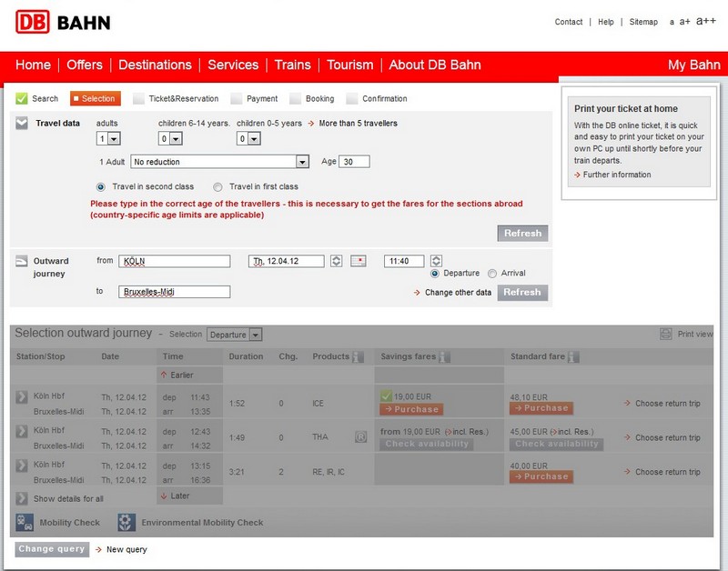Expand details for the 11:43 ICE connection
This screenshot has height=571, width=728.
point(22,397)
